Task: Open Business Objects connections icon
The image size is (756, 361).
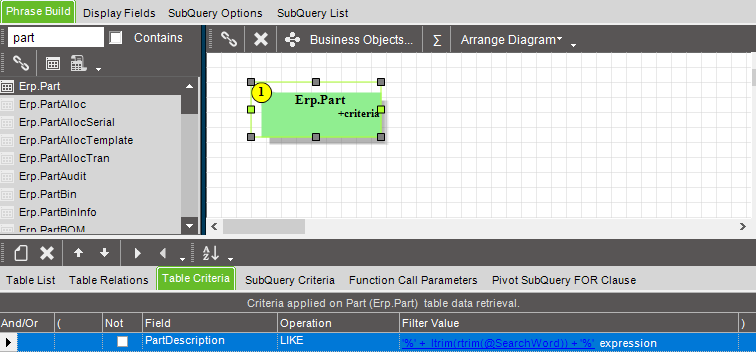Action: [x=293, y=40]
